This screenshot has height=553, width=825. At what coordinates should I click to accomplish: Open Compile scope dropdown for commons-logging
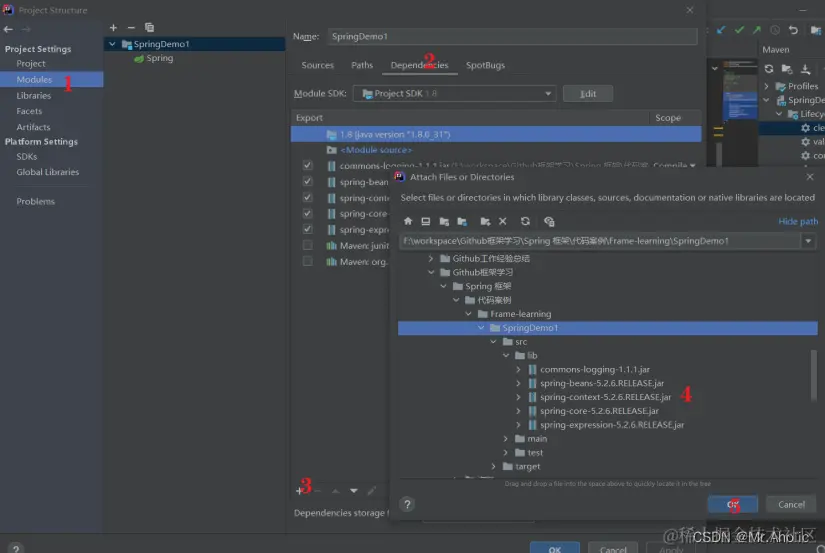click(x=675, y=165)
